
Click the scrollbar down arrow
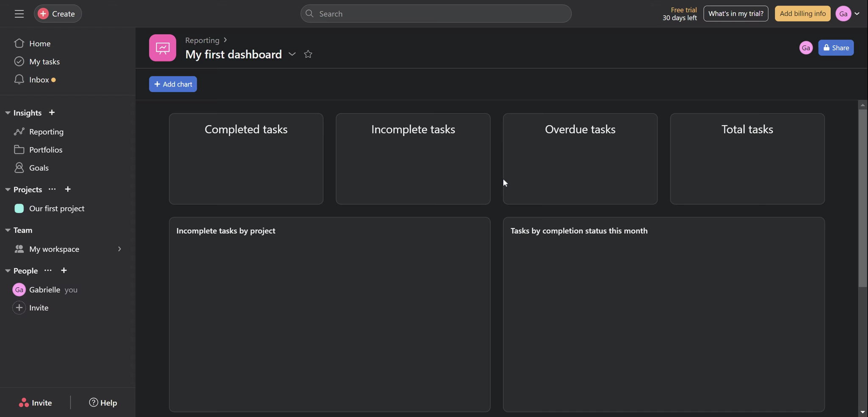[862, 412]
